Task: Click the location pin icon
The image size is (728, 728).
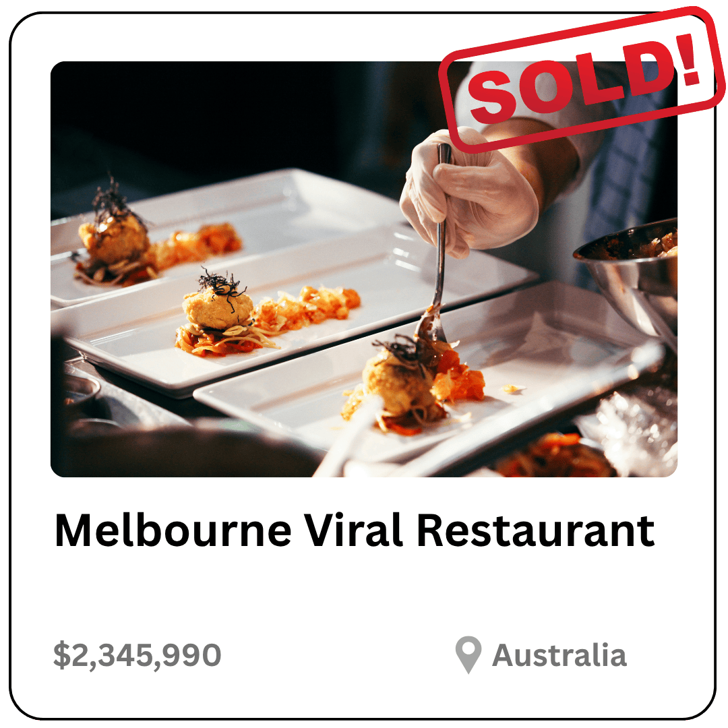Action: 468,654
